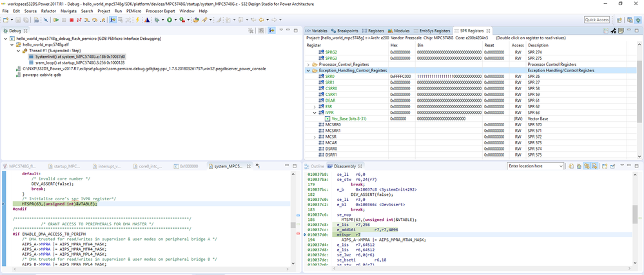Viewport: 644px width, 275px height.
Task: Open the PEMicro menu
Action: tap(133, 11)
